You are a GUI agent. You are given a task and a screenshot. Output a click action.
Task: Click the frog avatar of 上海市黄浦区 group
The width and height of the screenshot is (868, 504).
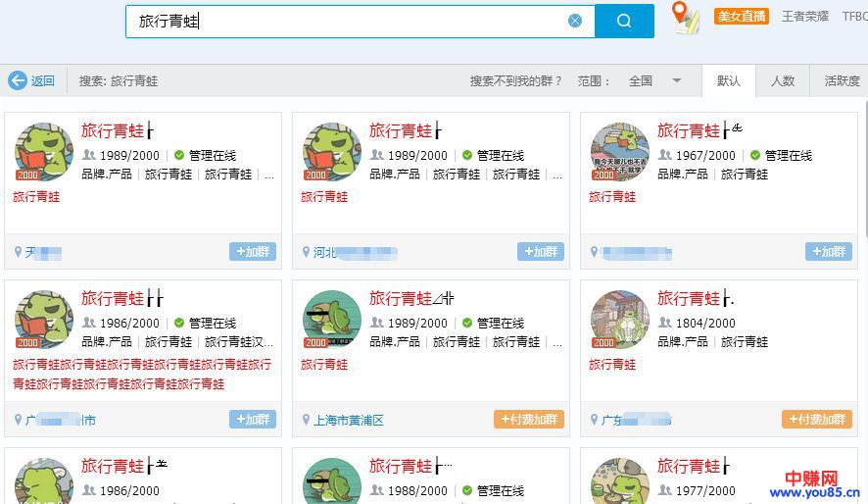tap(332, 319)
